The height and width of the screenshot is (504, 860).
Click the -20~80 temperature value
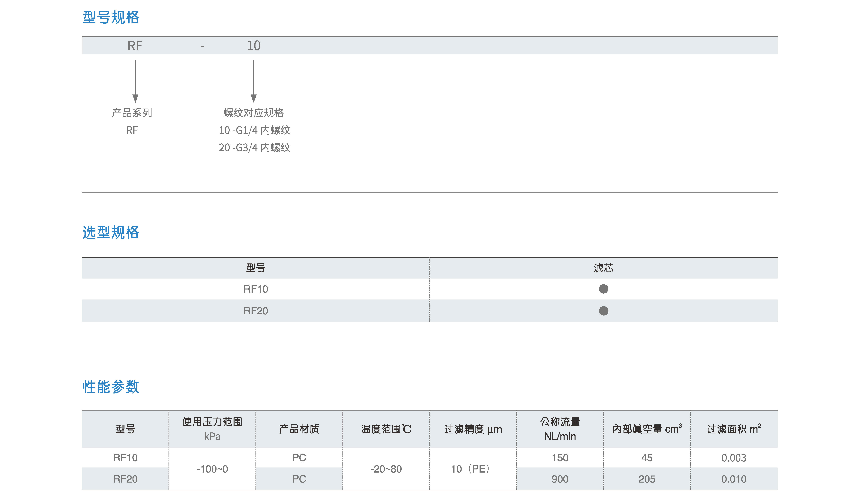(386, 469)
